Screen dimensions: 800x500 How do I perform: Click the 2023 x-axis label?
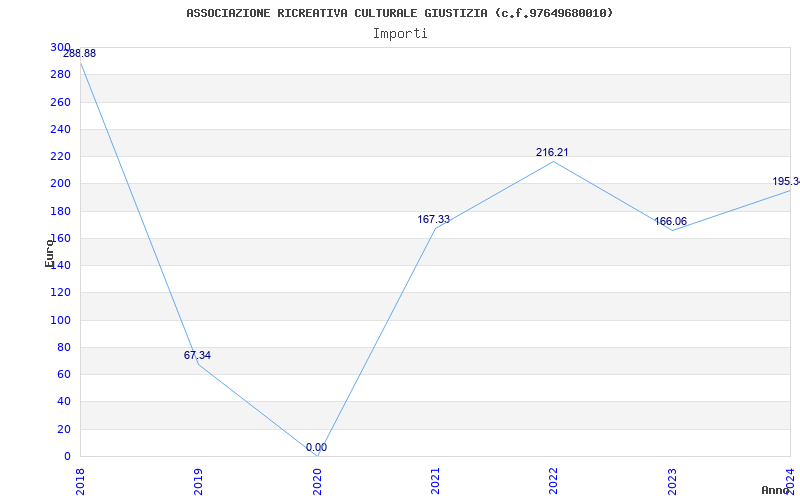671,481
